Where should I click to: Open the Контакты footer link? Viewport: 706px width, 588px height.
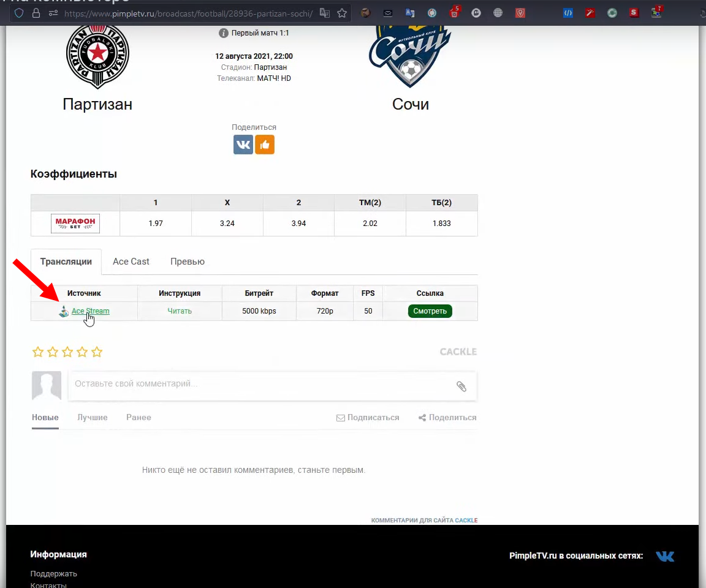[x=48, y=585]
